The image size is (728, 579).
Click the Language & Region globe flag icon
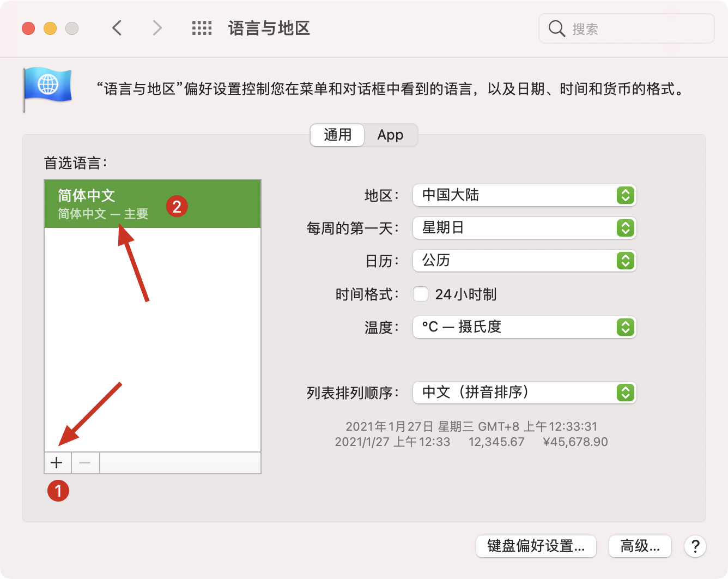click(x=47, y=87)
